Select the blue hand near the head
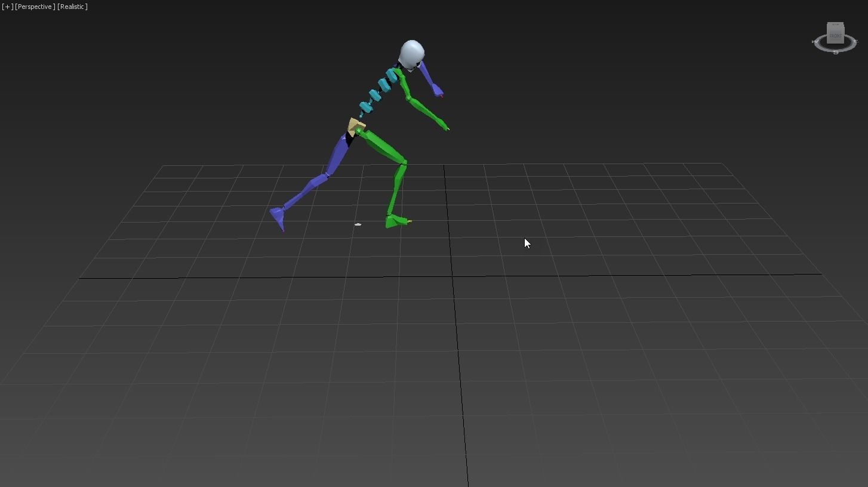This screenshot has height=487, width=868. (437, 90)
